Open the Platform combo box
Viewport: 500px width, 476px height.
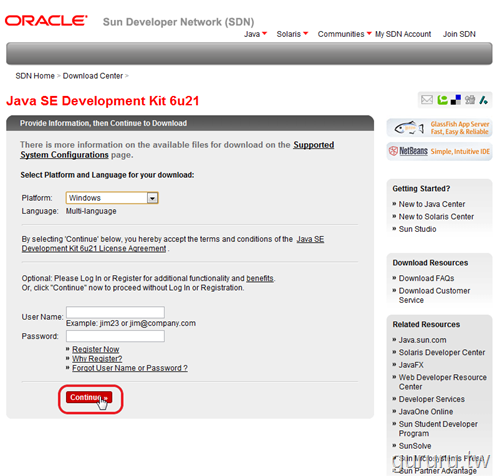point(112,198)
